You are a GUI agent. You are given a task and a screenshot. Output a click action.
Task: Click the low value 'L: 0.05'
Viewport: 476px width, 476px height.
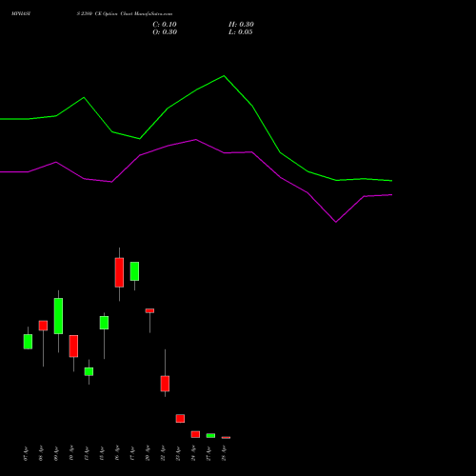241,32
